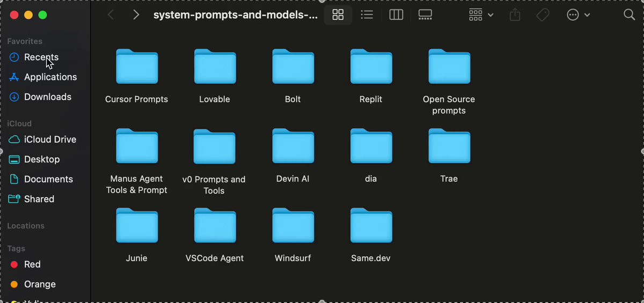The image size is (644, 303).
Task: Open the Cursor Prompts folder
Action: point(137,66)
